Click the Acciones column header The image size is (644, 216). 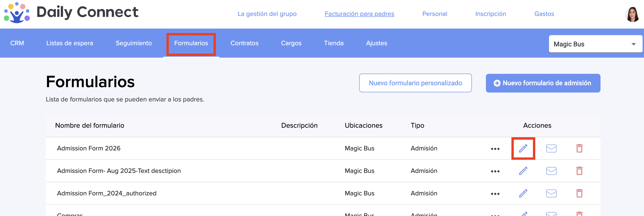point(537,125)
